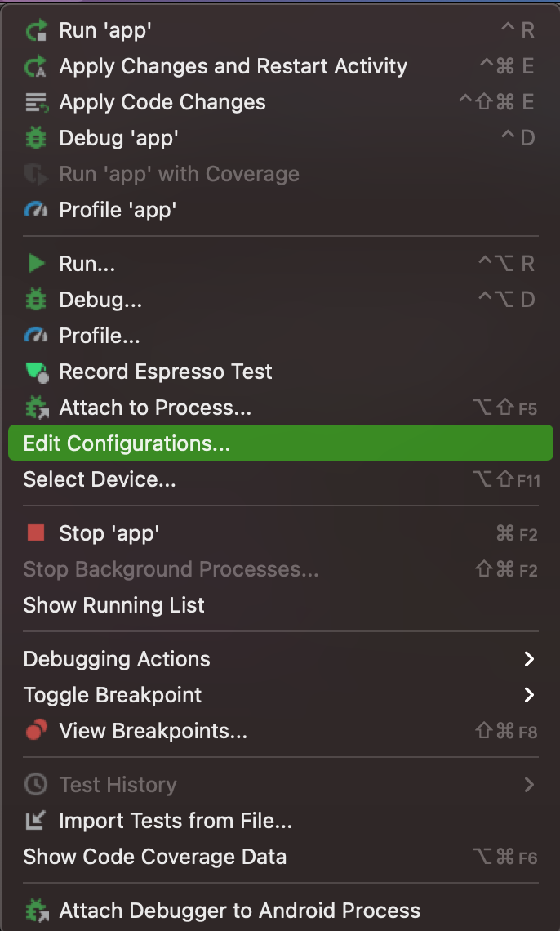Click the View Breakpoints red dots icon
560x931 pixels.
click(x=36, y=732)
